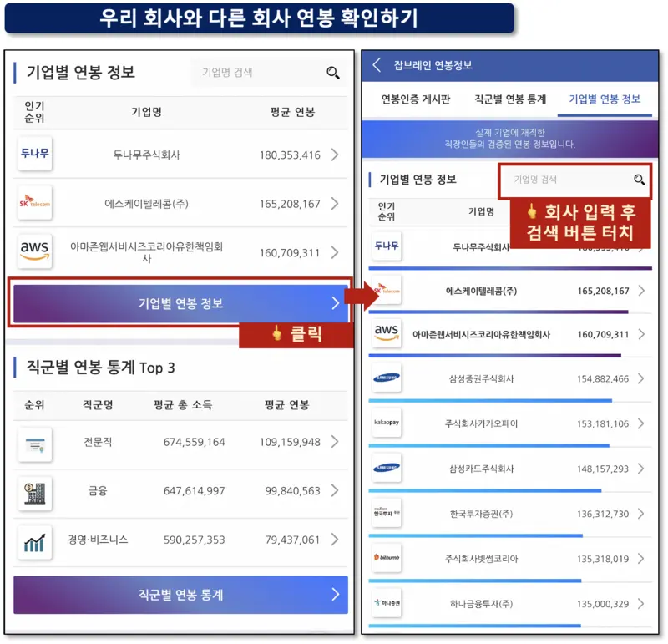Click the 기업별 연봉 정보 gradient button
The image size is (668, 644).
pyautogui.click(x=180, y=303)
